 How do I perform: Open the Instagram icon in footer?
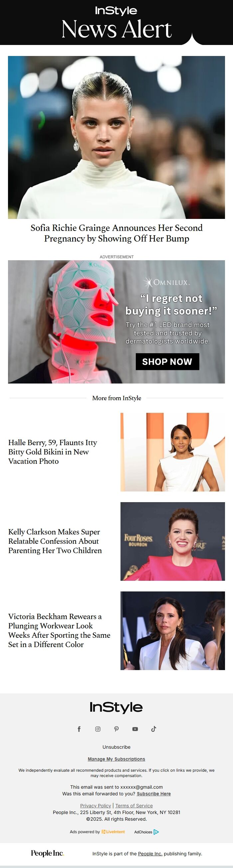click(98, 729)
